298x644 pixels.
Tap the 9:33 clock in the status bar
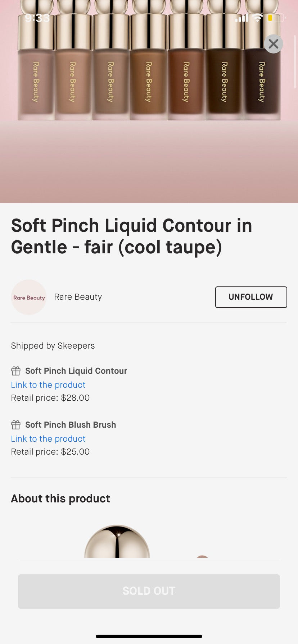tap(37, 18)
